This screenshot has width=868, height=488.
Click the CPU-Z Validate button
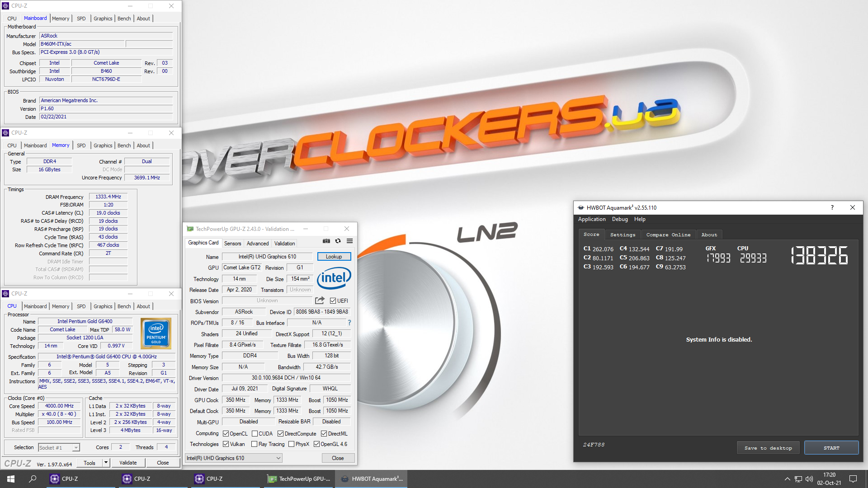128,463
